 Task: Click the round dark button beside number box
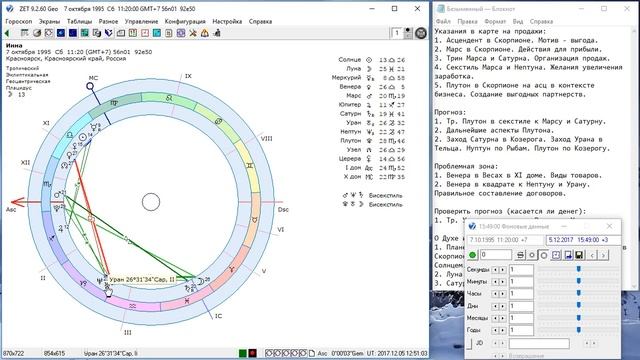(x=420, y=33)
